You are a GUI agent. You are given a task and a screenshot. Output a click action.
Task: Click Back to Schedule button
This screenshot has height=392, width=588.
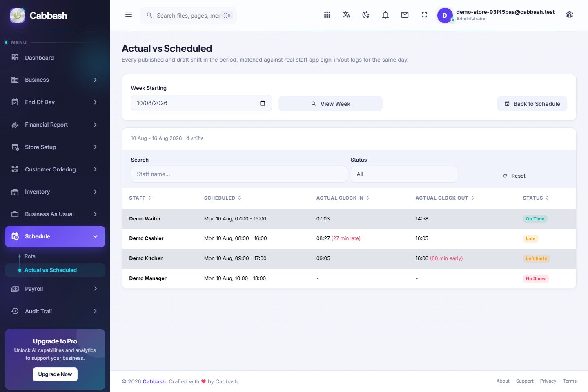532,104
